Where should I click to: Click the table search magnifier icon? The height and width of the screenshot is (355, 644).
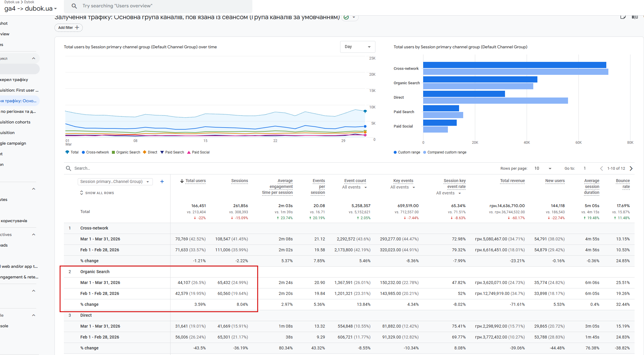68,168
